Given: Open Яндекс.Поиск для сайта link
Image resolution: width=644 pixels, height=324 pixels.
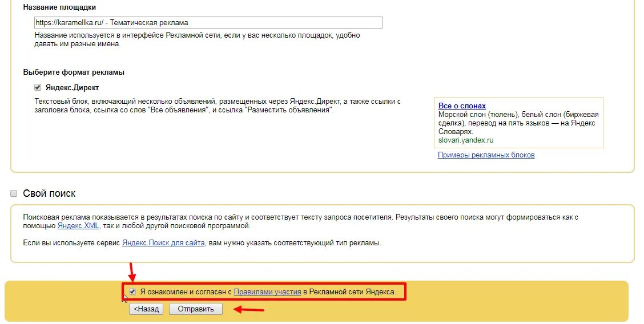Looking at the screenshot, I should (163, 243).
